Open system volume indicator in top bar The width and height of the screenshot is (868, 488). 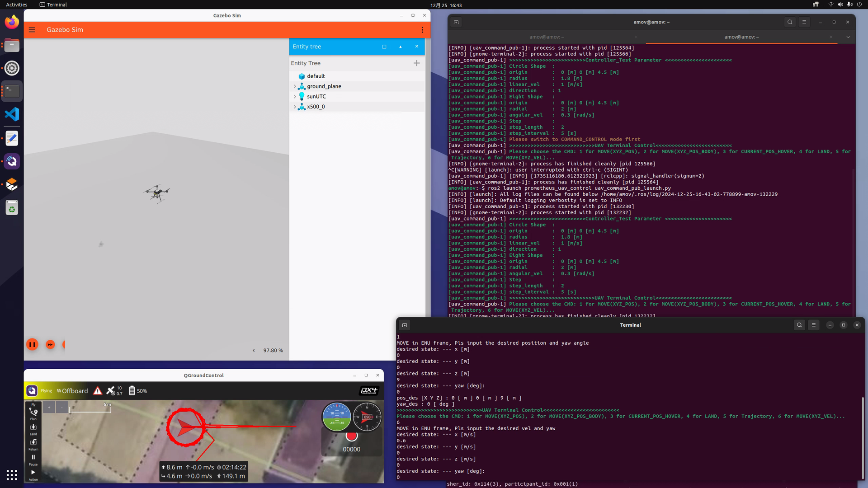pyautogui.click(x=840, y=5)
